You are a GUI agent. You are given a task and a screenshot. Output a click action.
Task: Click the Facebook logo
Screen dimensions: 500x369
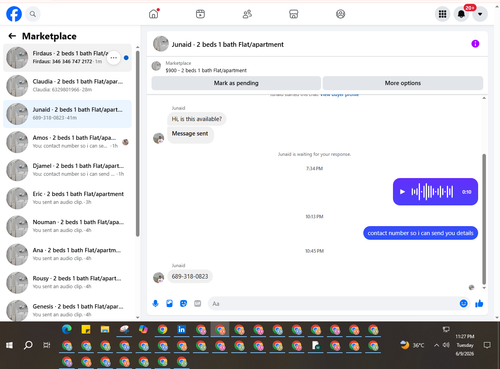click(x=14, y=14)
